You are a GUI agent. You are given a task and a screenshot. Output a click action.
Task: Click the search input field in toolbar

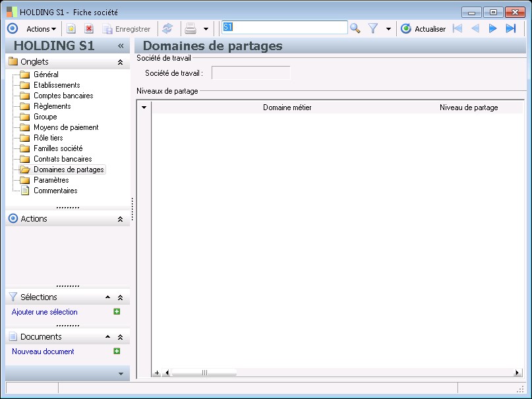pyautogui.click(x=284, y=28)
